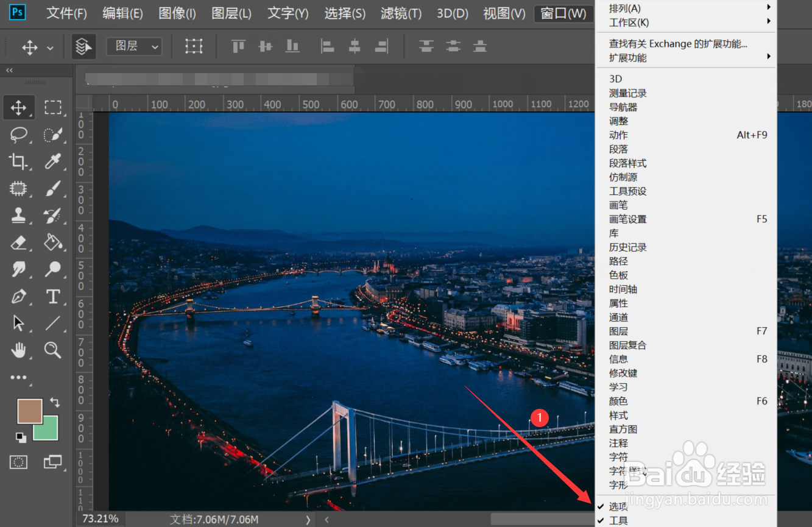The height and width of the screenshot is (527, 812).
Task: Open the Move tool preset picker chevron
Action: pyautogui.click(x=50, y=48)
